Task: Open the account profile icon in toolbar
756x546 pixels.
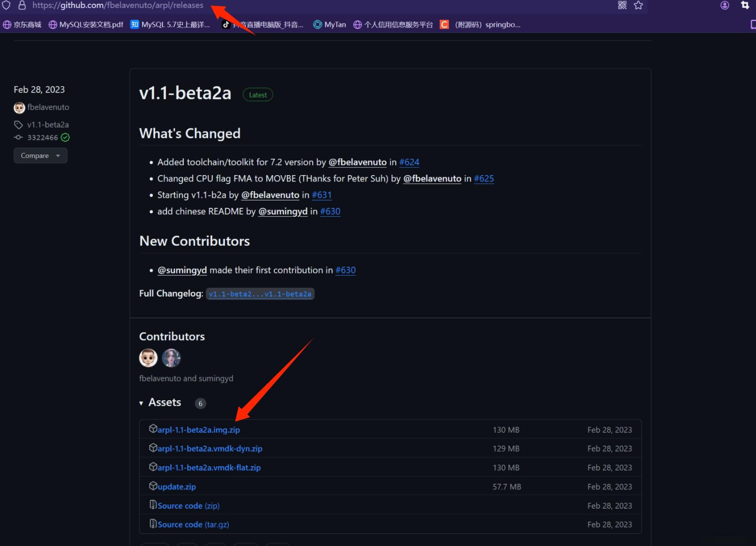Action: (725, 5)
